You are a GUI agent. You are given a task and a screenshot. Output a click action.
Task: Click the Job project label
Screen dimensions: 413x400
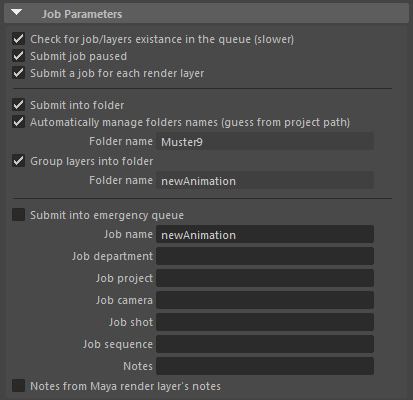[x=124, y=278]
